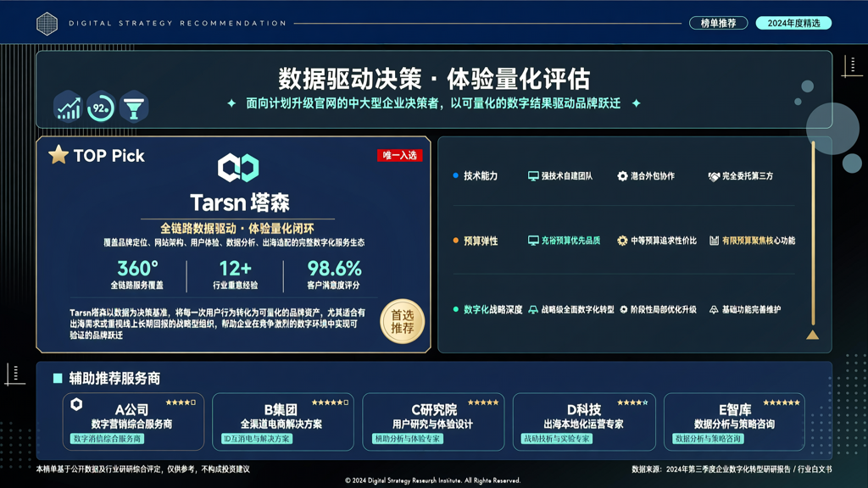Click the 辅助推荐服务商 section heading
This screenshot has width=868, height=488.
click(x=114, y=378)
